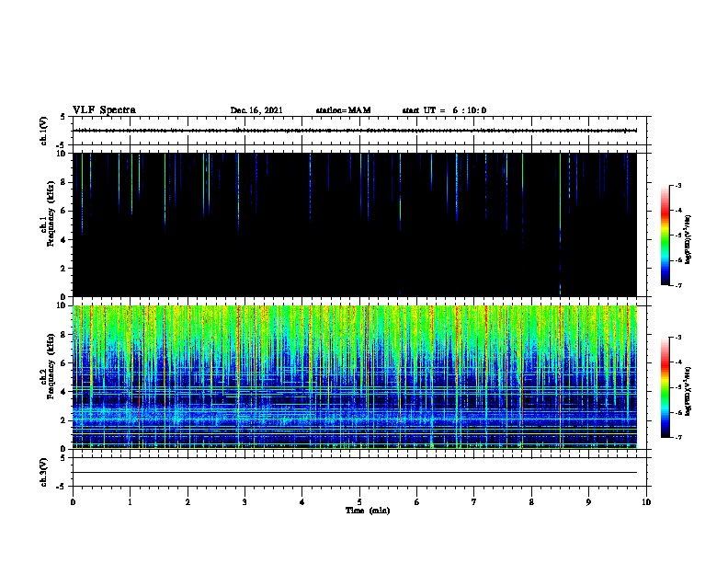The image size is (728, 563).
Task: Click the "ch.1(V)" waveform axis label
Action: pos(43,131)
